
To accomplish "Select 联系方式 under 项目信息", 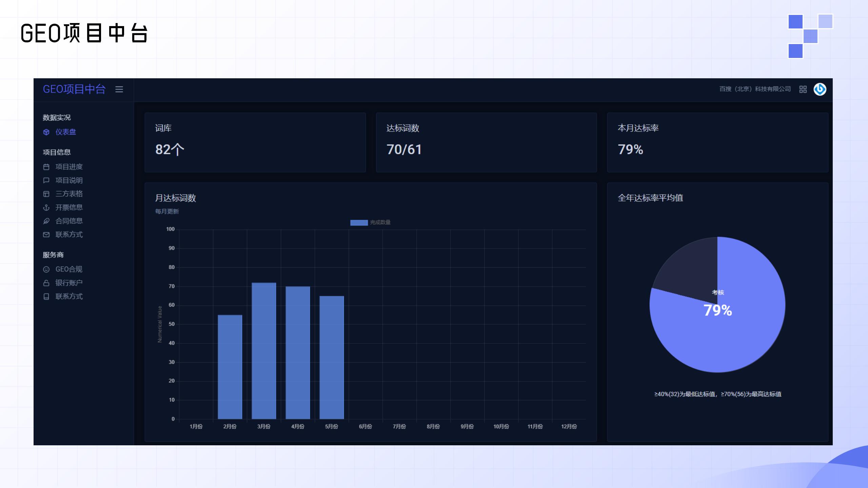I will tap(69, 234).
